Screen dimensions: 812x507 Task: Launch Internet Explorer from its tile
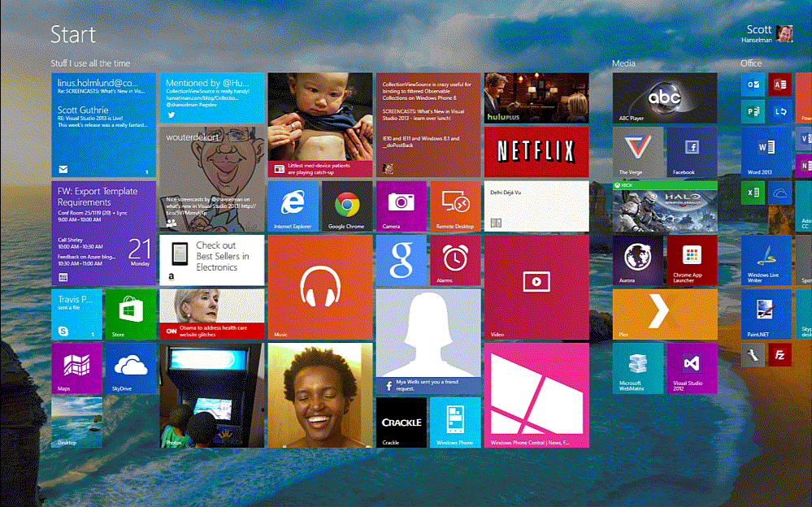pyautogui.click(x=293, y=206)
